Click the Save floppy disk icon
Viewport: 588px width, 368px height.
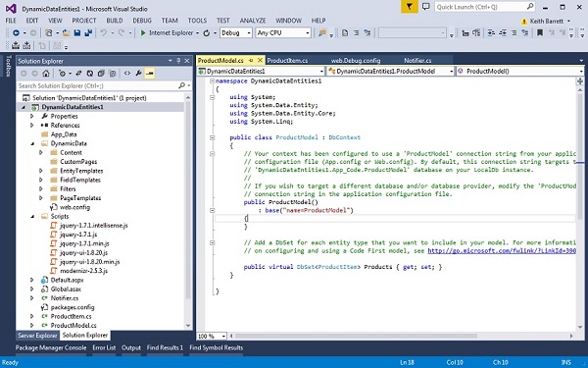coord(77,33)
